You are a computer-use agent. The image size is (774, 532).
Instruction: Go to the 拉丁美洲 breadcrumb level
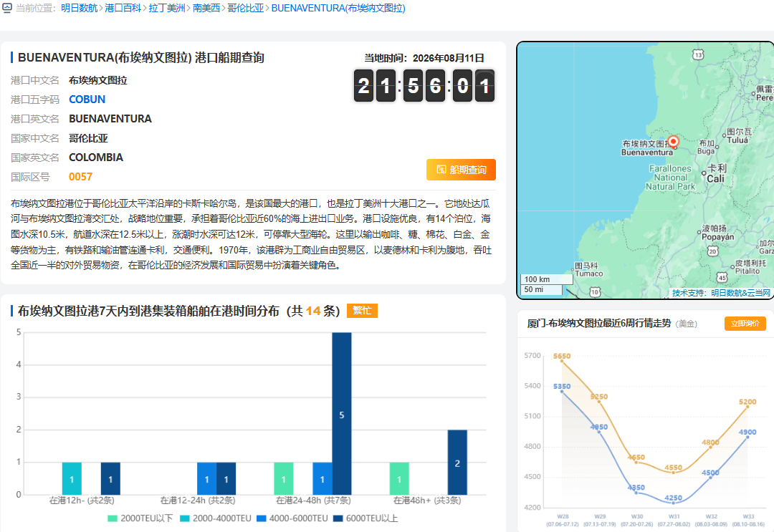(167, 9)
